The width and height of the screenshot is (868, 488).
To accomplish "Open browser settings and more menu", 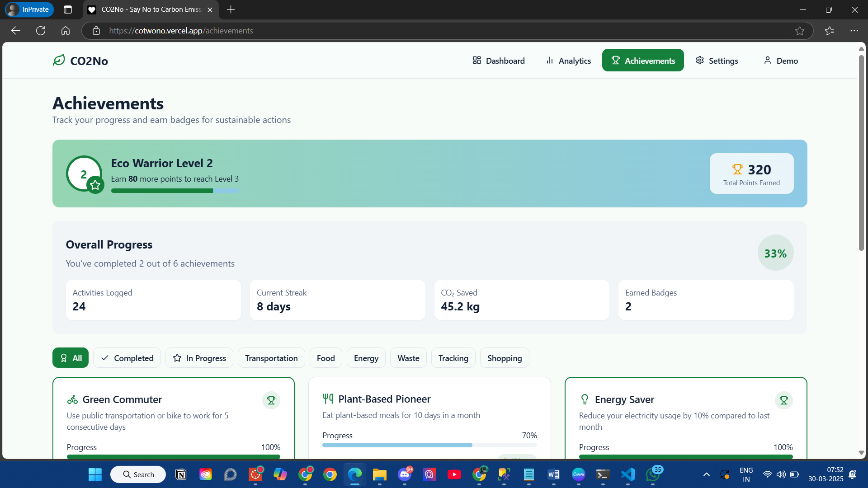I will click(x=854, y=31).
